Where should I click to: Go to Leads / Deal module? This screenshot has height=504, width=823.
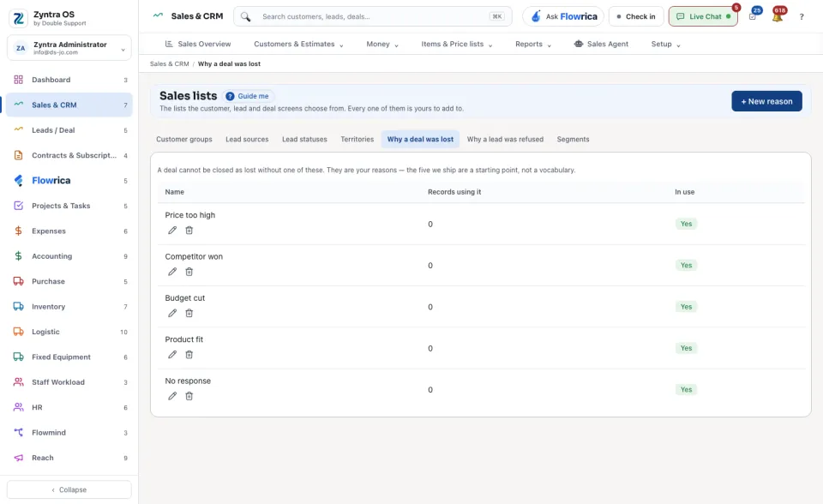click(x=69, y=130)
